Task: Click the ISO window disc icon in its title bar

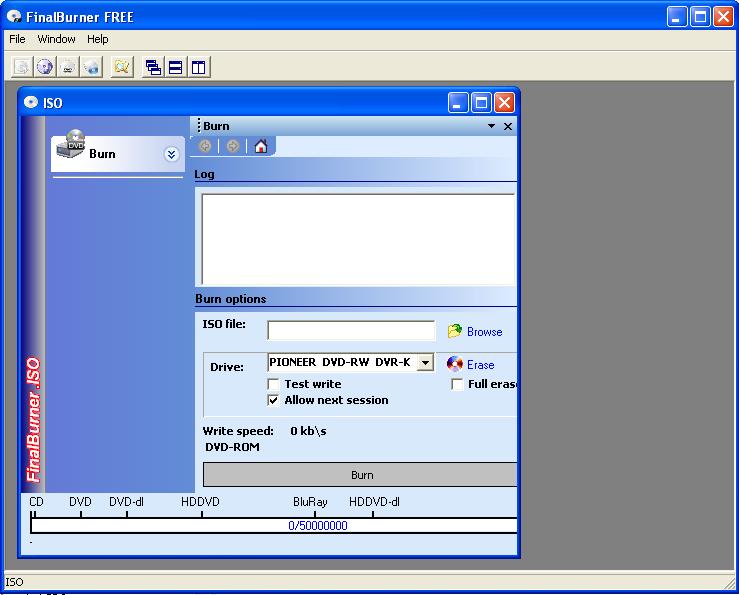Action: tap(31, 102)
